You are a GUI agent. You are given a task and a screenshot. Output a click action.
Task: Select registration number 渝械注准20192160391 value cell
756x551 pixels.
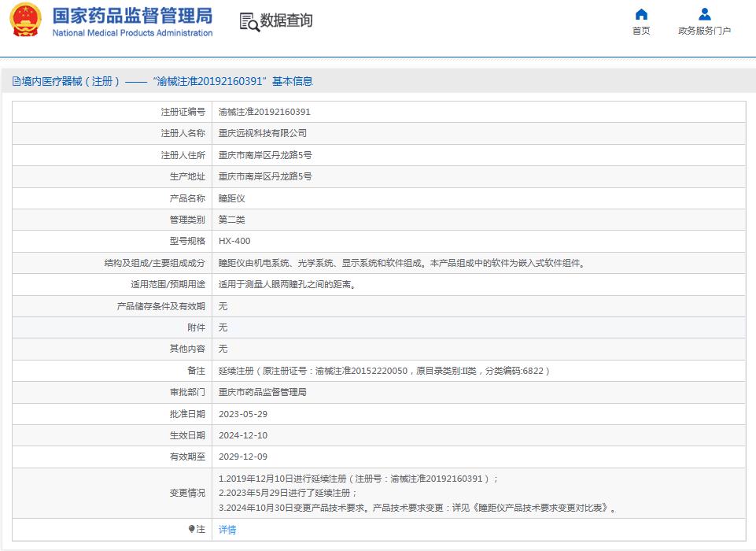coord(264,113)
